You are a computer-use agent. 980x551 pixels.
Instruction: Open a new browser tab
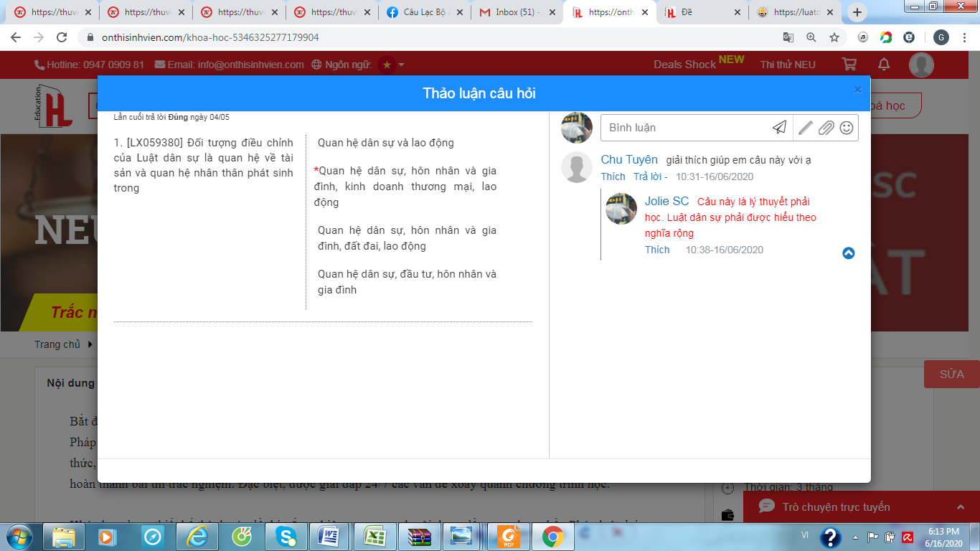tap(857, 12)
